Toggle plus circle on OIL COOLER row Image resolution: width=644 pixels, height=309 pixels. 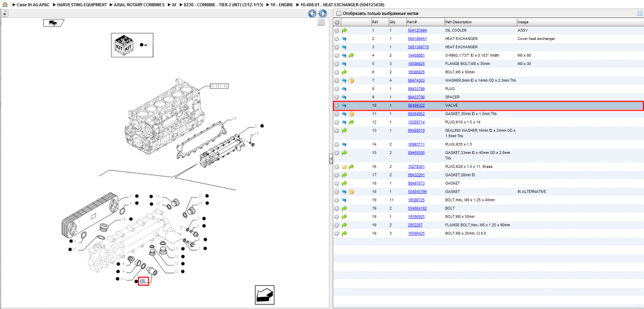pyautogui.click(x=337, y=30)
